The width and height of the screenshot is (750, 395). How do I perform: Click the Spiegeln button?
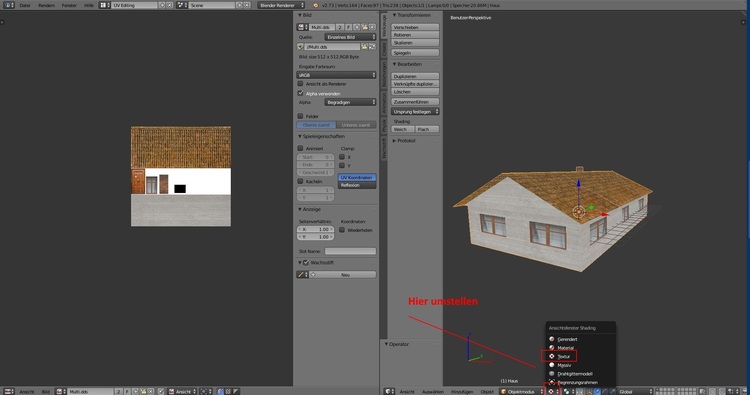click(415, 53)
